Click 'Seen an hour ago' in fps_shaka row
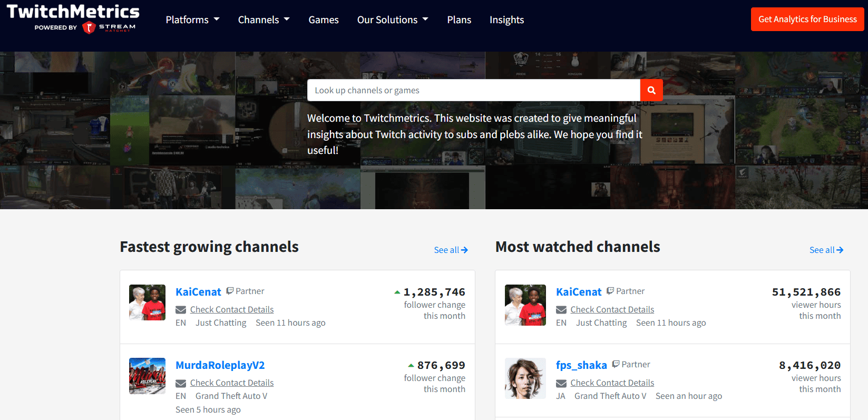Screen dimensions: 868x420 tap(689, 396)
